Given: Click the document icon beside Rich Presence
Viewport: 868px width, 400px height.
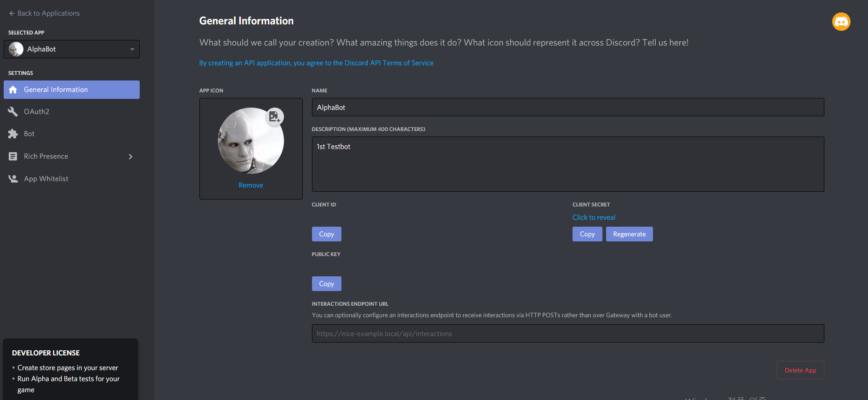Looking at the screenshot, I should pos(13,156).
